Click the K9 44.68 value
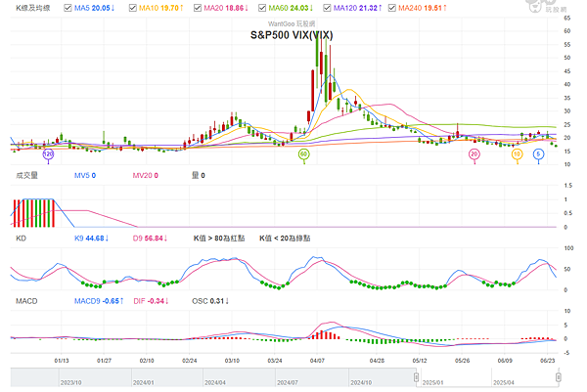587x392 pixels. pos(91,239)
